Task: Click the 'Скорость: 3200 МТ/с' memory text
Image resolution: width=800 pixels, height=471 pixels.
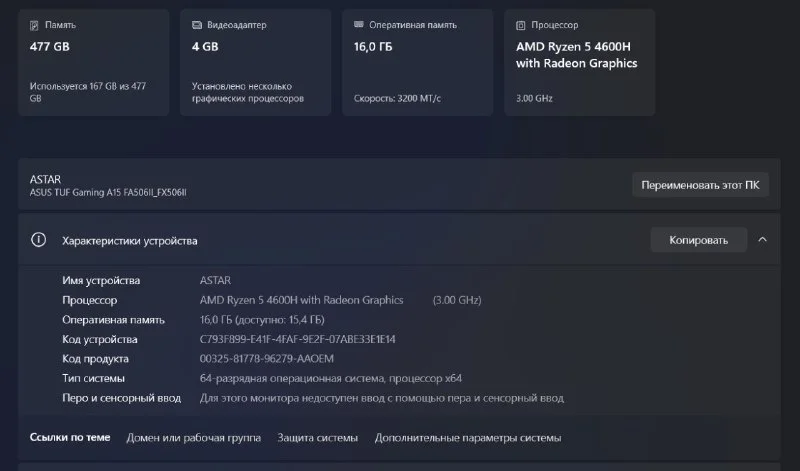Action: 398,98
